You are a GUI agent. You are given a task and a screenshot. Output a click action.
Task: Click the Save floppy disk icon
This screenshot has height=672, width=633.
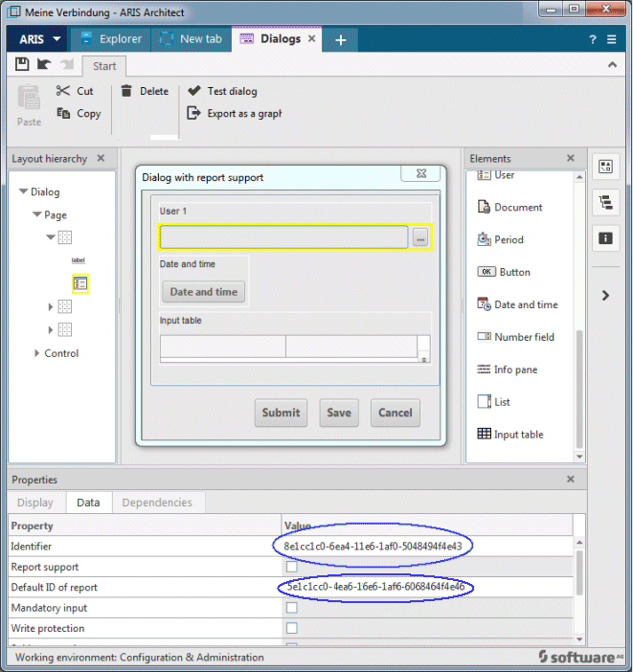point(22,64)
